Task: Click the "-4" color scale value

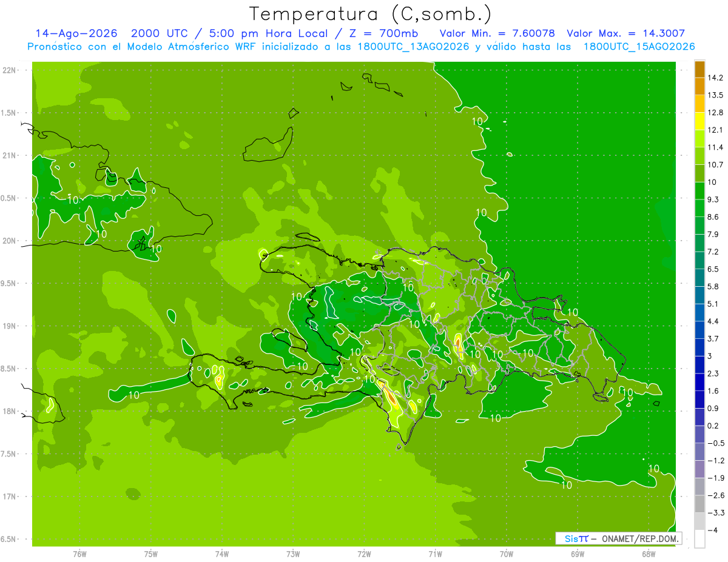Action: coord(712,530)
